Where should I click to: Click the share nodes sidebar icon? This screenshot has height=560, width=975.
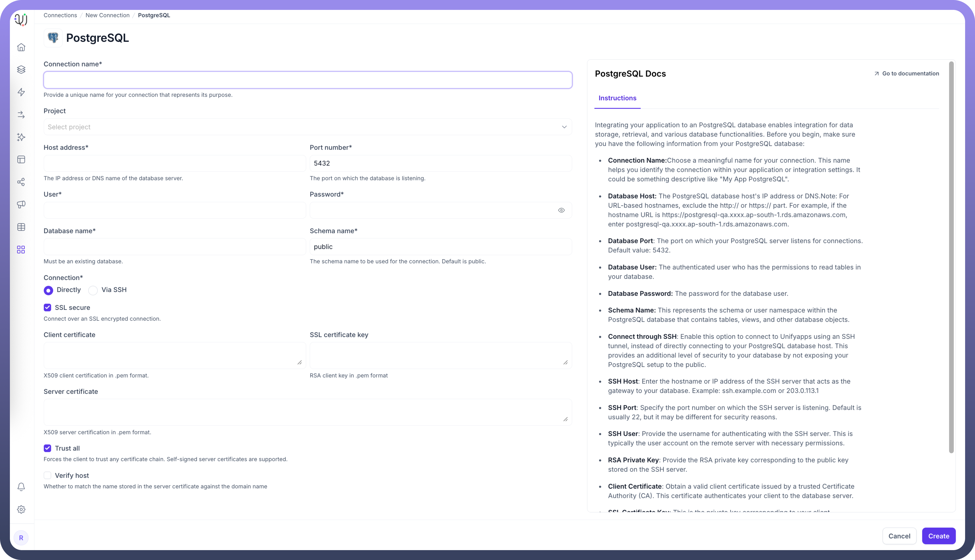pos(21,182)
